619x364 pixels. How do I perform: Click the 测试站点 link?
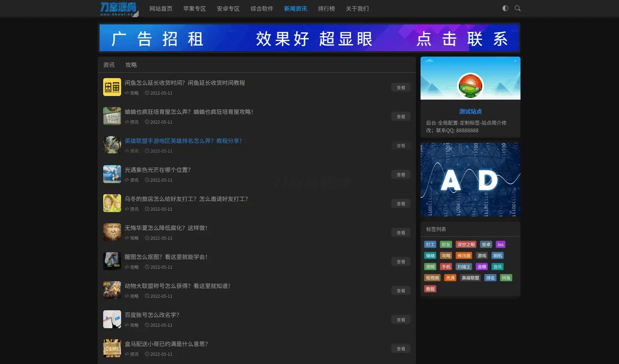(x=470, y=111)
